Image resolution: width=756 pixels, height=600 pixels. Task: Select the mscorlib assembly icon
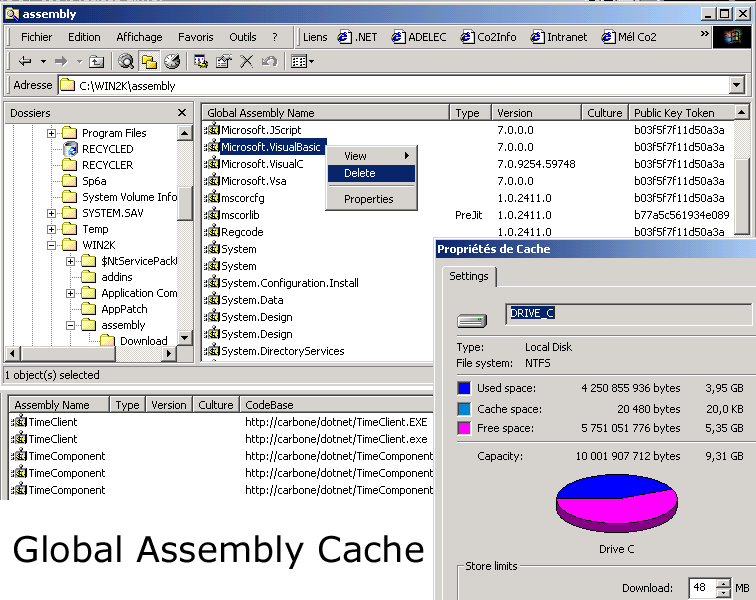click(x=212, y=215)
